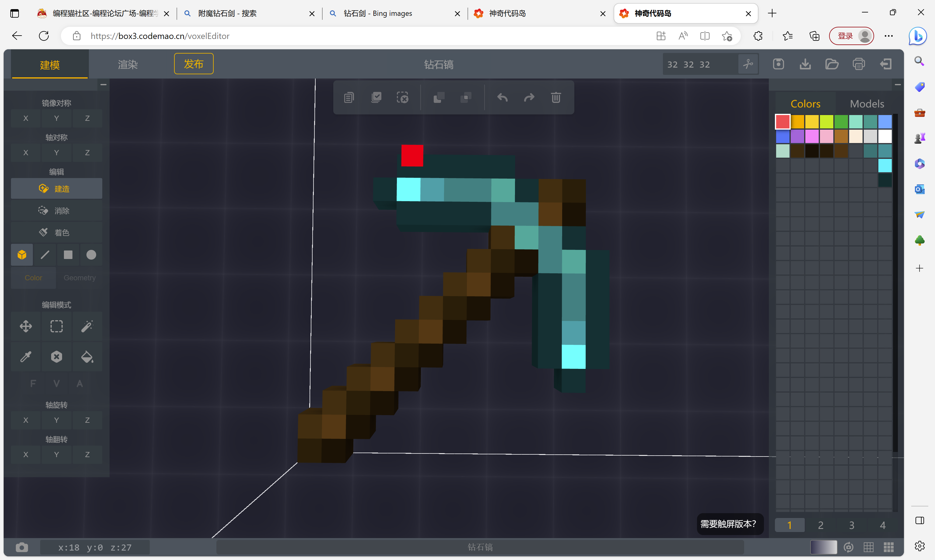This screenshot has height=560, width=935.
Task: Collapse the right colors panel
Action: coord(898,85)
